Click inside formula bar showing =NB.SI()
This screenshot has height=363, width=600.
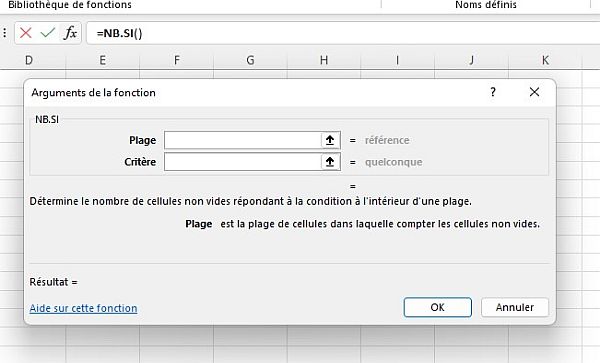pos(343,33)
